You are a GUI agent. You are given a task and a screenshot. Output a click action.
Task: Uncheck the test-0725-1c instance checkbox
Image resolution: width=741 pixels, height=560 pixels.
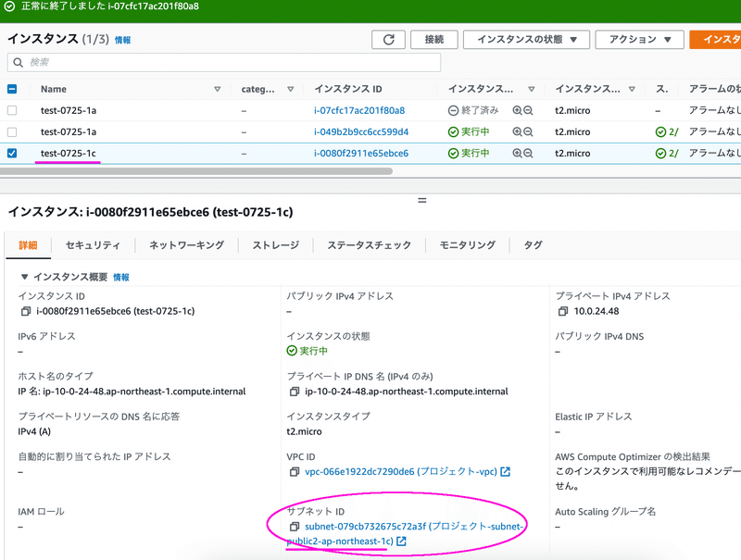tap(12, 153)
